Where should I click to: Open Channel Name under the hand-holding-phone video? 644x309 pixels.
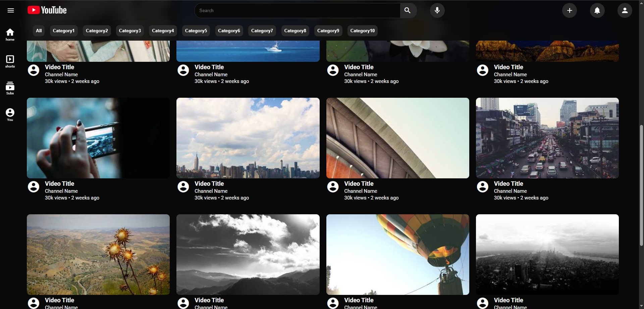(x=61, y=191)
